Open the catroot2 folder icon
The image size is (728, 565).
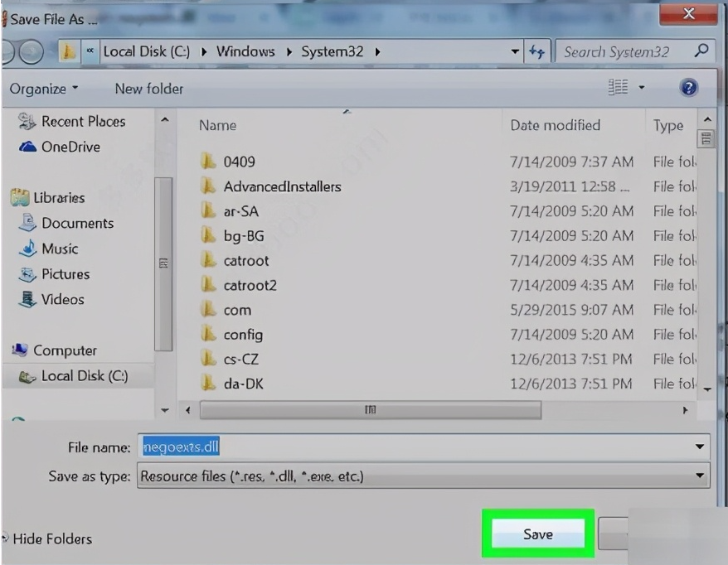(x=208, y=285)
